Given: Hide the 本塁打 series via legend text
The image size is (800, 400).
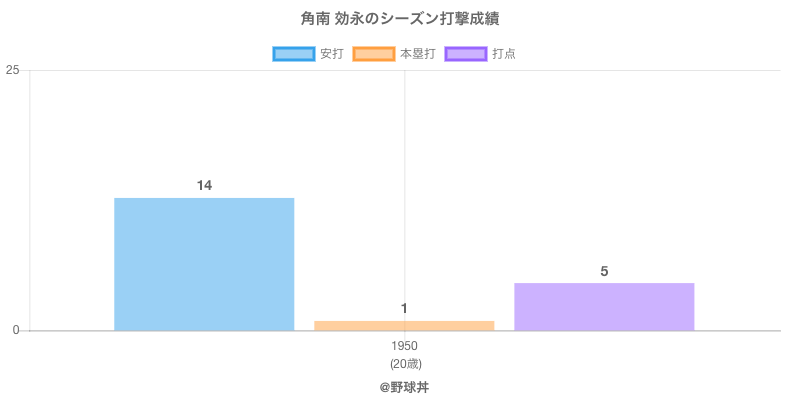Looking at the screenshot, I should [417, 54].
